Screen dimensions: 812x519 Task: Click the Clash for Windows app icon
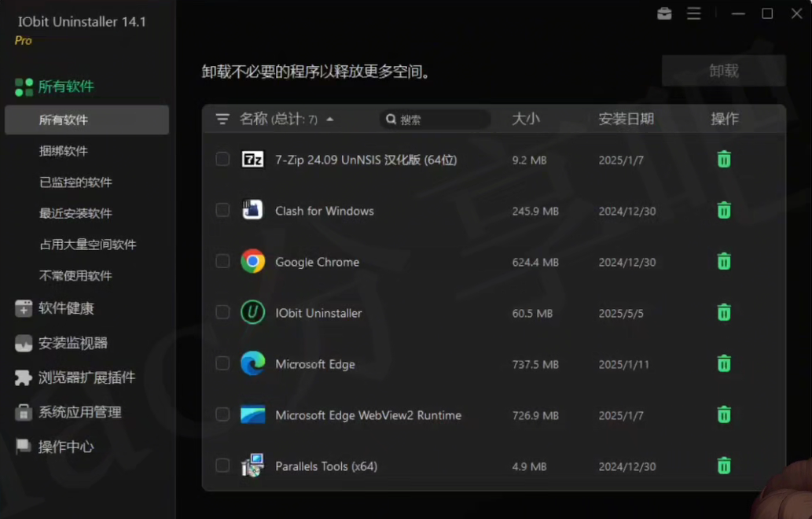(x=252, y=210)
